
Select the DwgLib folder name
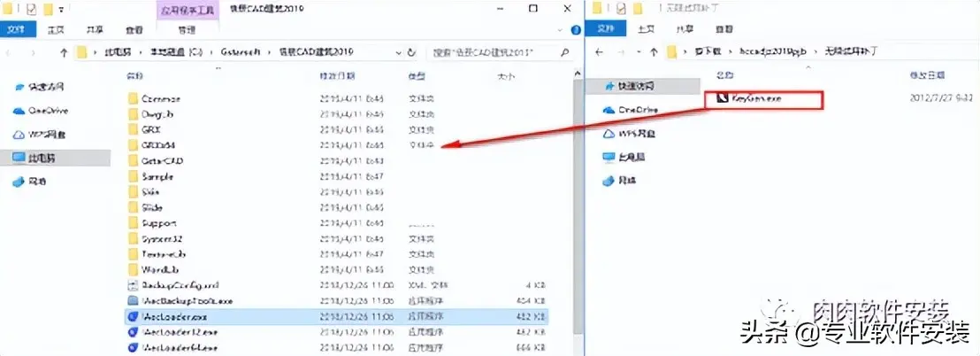[x=157, y=114]
